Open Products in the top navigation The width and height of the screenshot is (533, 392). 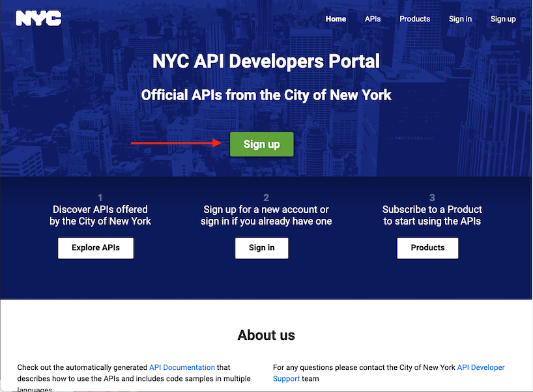414,19
